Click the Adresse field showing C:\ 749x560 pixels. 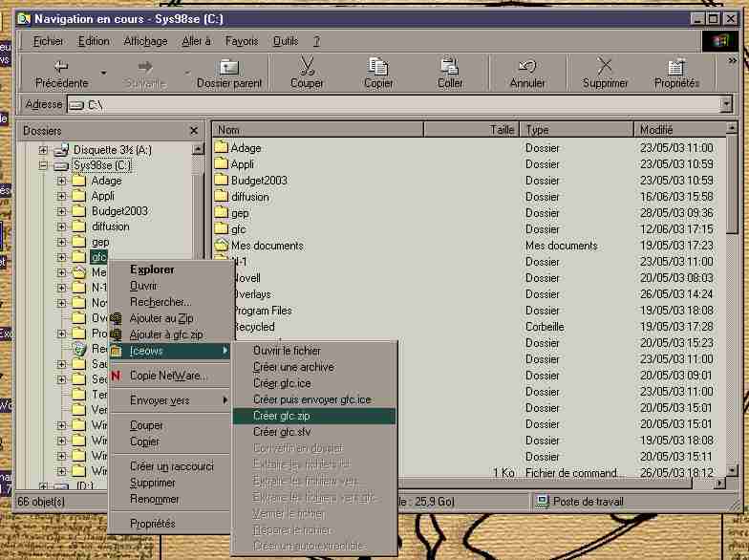tap(394, 104)
